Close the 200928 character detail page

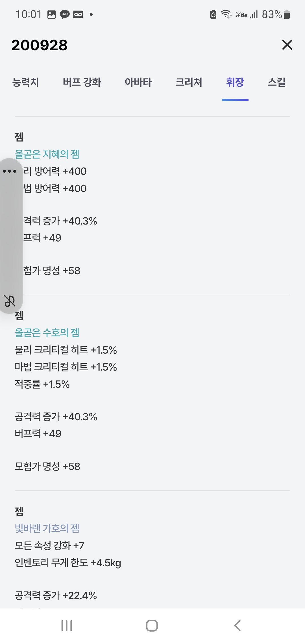point(287,45)
